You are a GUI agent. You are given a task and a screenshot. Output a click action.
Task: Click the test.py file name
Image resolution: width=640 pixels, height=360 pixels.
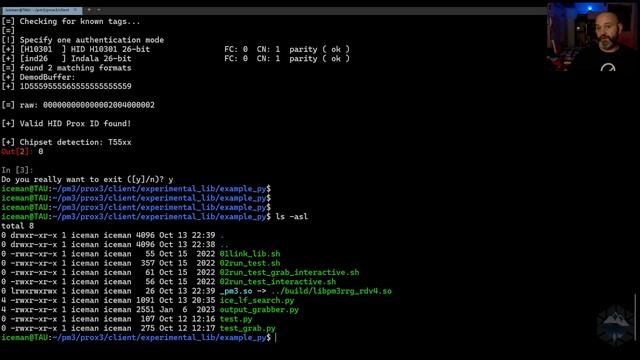point(236,319)
